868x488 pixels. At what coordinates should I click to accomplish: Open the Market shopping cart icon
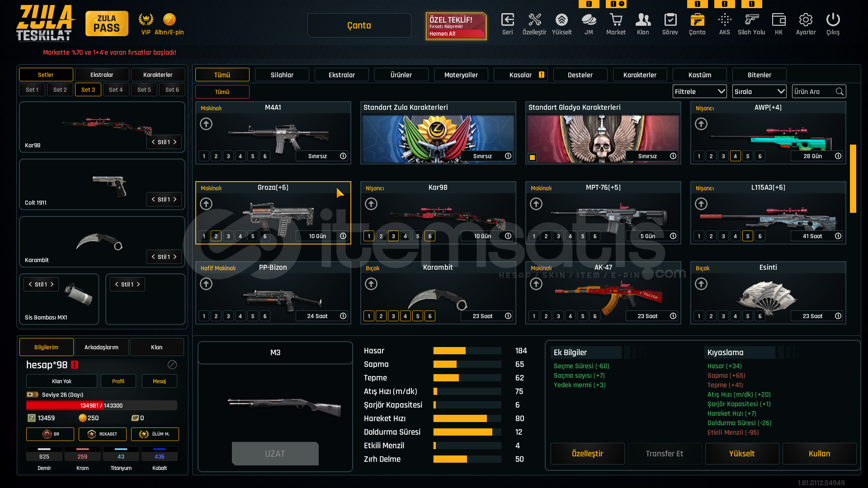pos(616,20)
